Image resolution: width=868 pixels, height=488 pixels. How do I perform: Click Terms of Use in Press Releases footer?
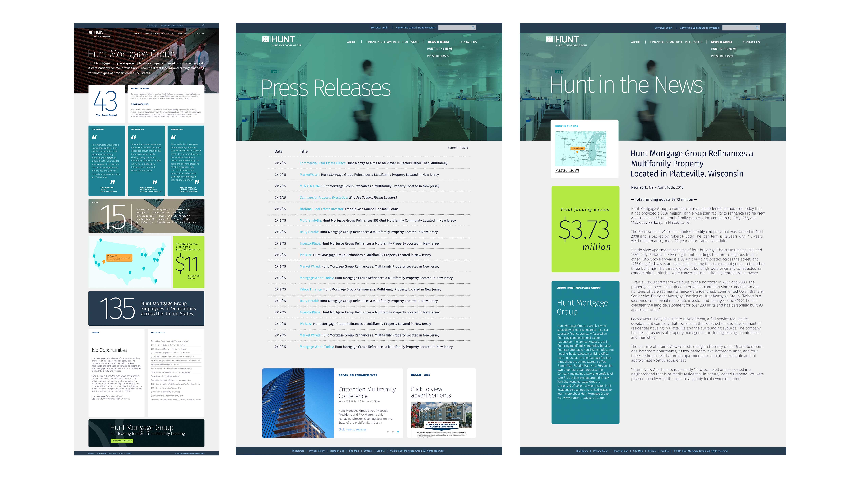click(x=337, y=451)
